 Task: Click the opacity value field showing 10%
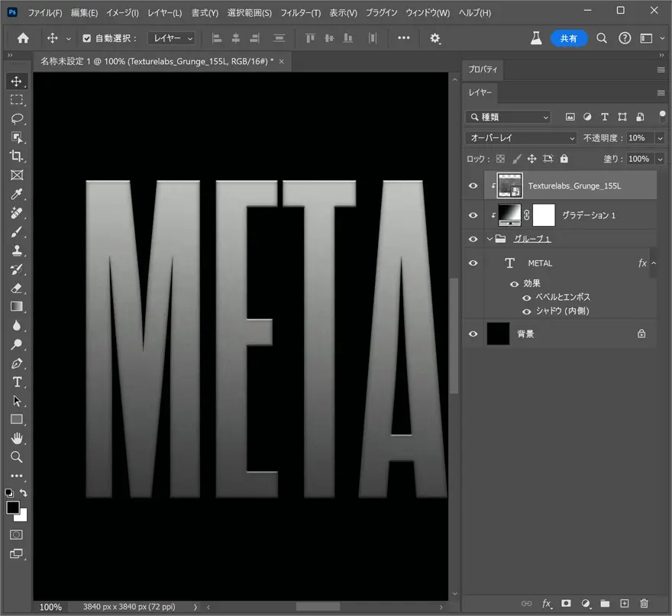(x=640, y=138)
